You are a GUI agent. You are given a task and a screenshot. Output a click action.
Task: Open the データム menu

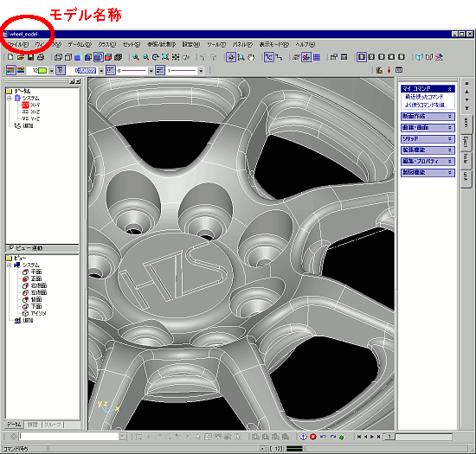[80, 44]
